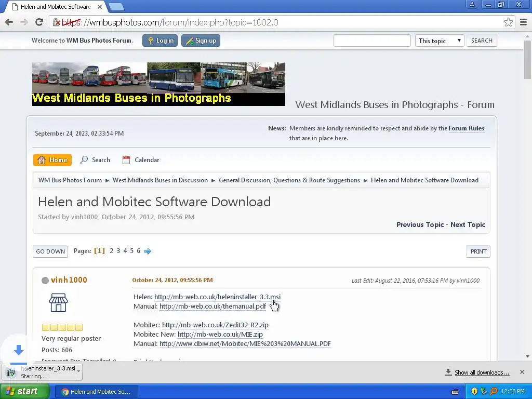This screenshot has width=532, height=399.
Task: Click the heleninstaller_3.3.msi download item
Action: pyautogui.click(x=42, y=372)
